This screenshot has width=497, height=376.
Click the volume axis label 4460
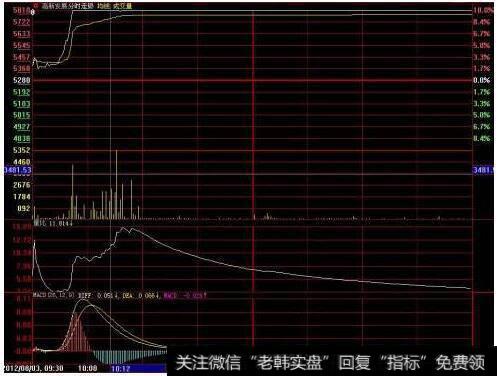click(x=21, y=162)
